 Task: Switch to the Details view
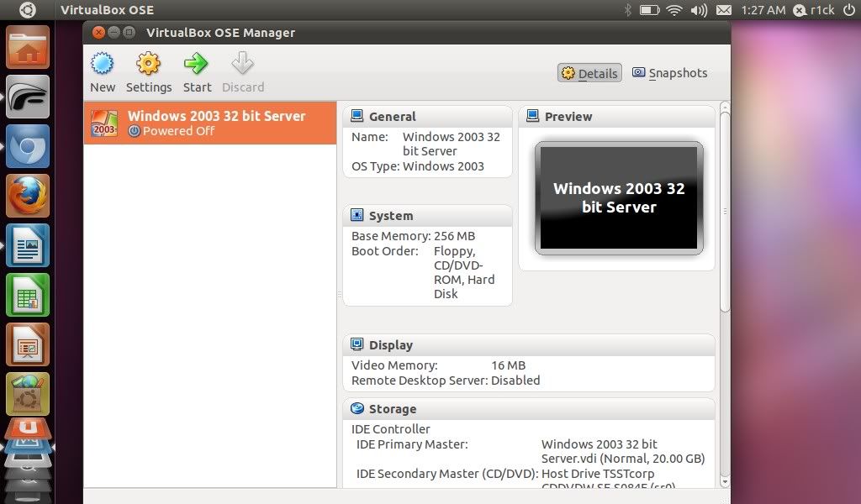589,73
